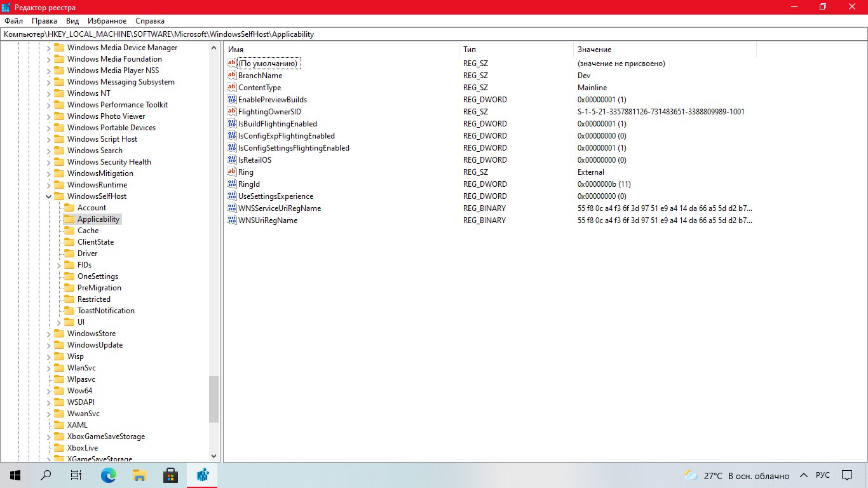Open the Microsoft Store taskbar icon
The image size is (868, 488).
170,475
